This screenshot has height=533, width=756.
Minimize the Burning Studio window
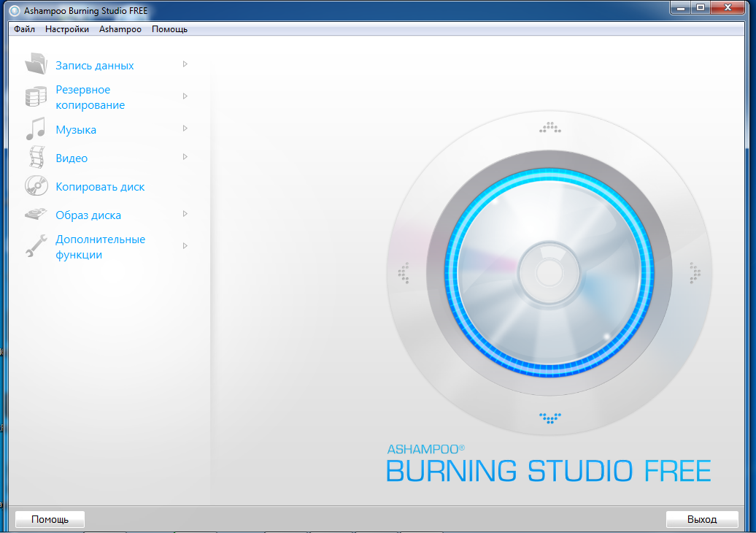pyautogui.click(x=681, y=8)
